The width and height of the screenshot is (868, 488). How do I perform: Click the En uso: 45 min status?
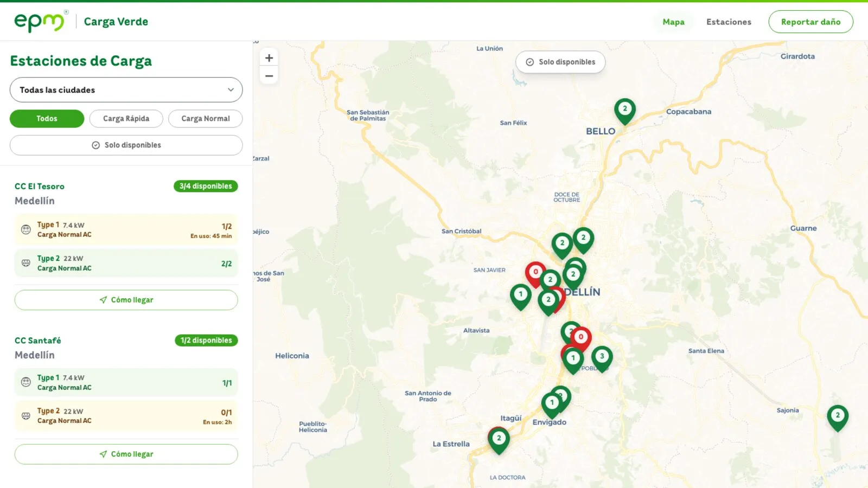tap(211, 236)
